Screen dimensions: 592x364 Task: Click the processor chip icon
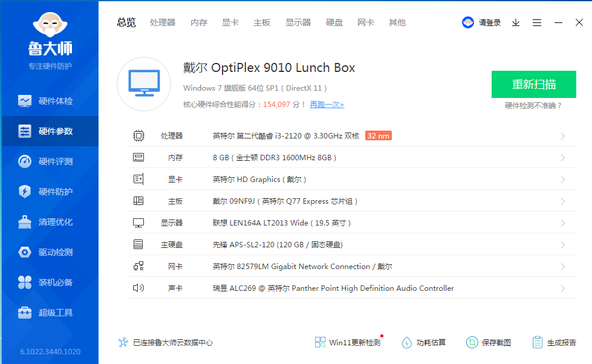pos(138,135)
